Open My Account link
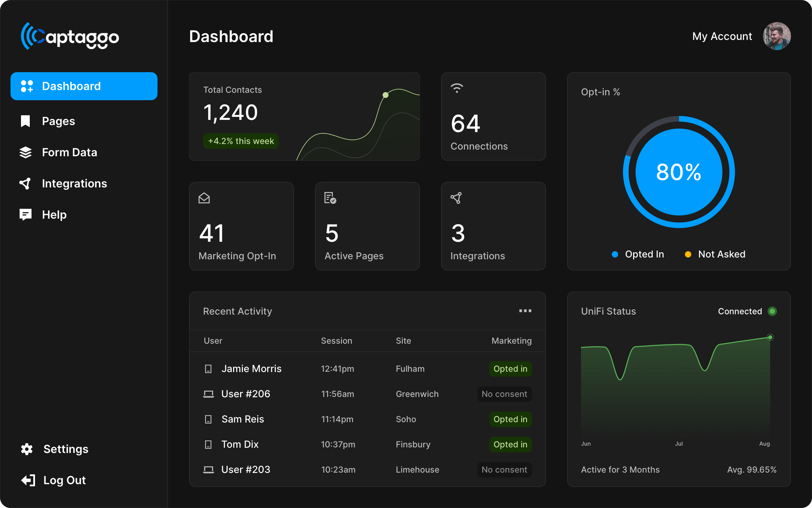 (722, 36)
